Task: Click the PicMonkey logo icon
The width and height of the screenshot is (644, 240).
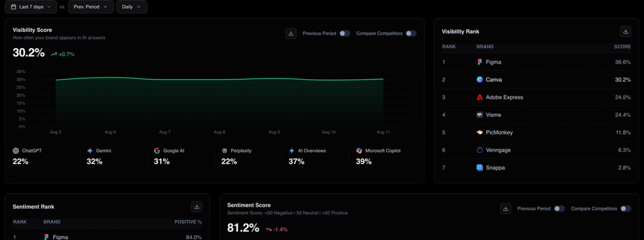Action: (x=480, y=133)
